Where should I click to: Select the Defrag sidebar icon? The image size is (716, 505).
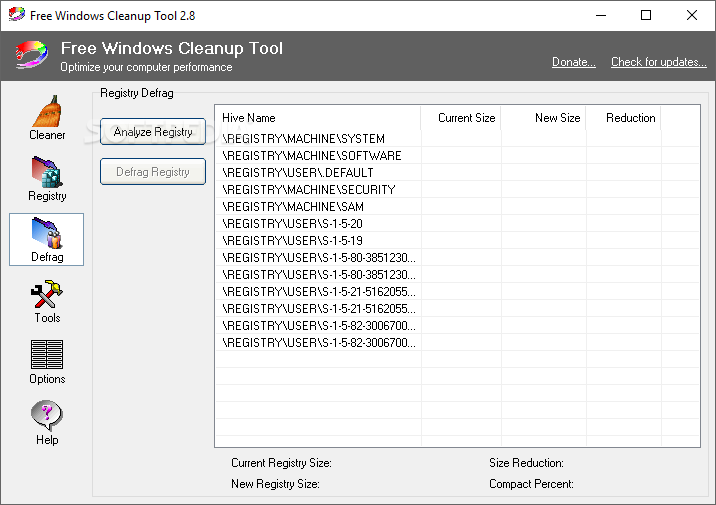47,239
